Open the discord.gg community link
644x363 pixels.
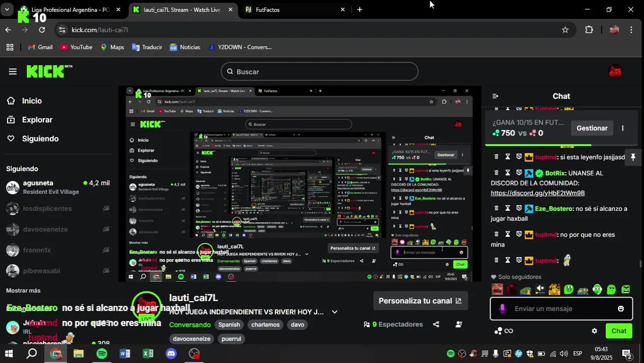(x=538, y=193)
